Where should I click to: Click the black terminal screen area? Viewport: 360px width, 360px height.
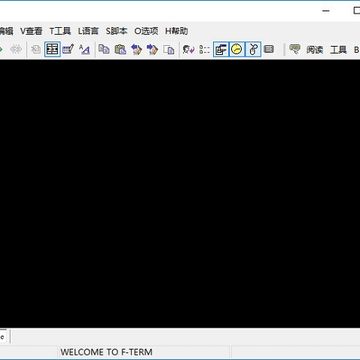coord(180,194)
